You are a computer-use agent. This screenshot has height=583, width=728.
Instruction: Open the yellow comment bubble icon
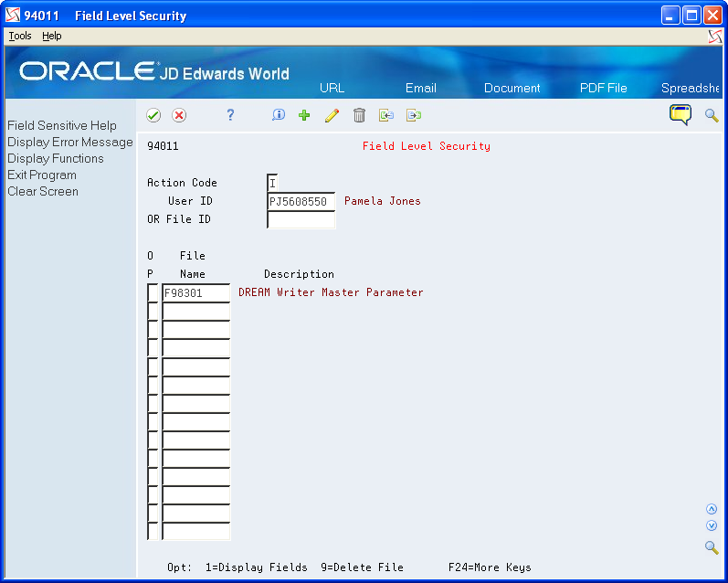pyautogui.click(x=681, y=115)
